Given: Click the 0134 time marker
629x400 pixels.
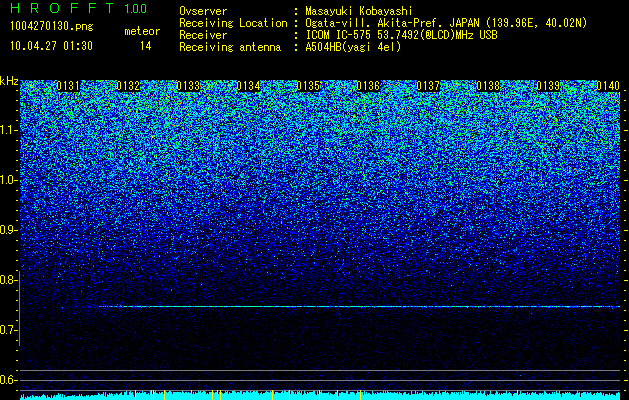Looking at the screenshot, I should 248,86.
